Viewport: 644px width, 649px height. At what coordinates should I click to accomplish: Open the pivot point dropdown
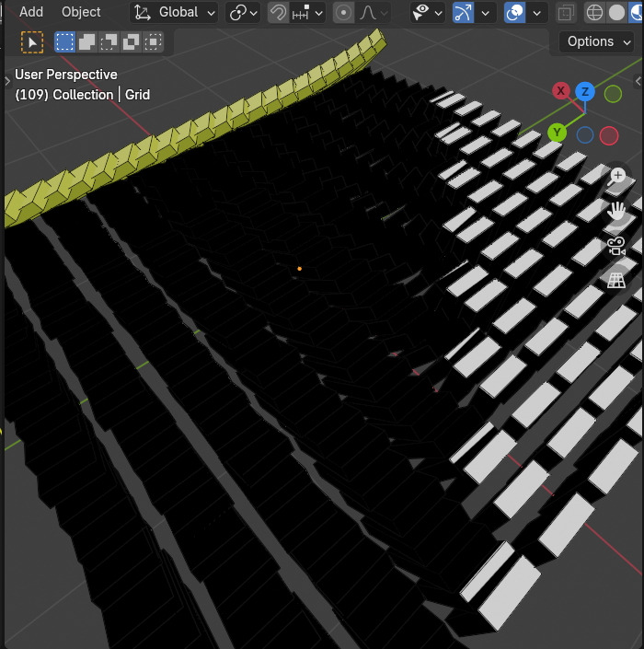pos(243,13)
